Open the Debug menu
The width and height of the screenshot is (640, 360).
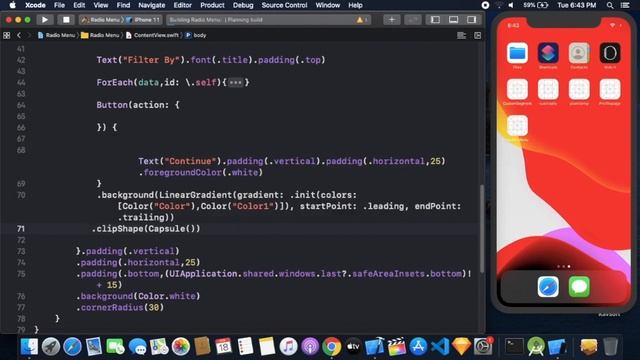[x=243, y=5]
